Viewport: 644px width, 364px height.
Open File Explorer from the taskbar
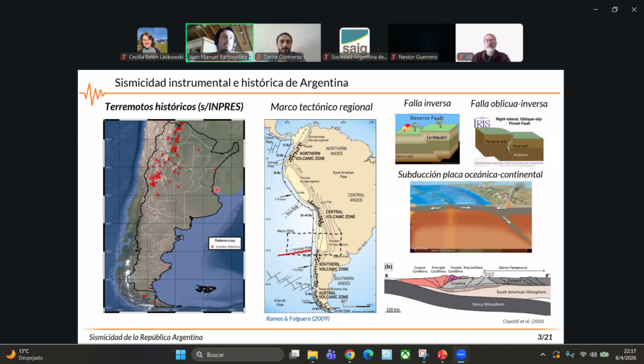click(x=313, y=355)
